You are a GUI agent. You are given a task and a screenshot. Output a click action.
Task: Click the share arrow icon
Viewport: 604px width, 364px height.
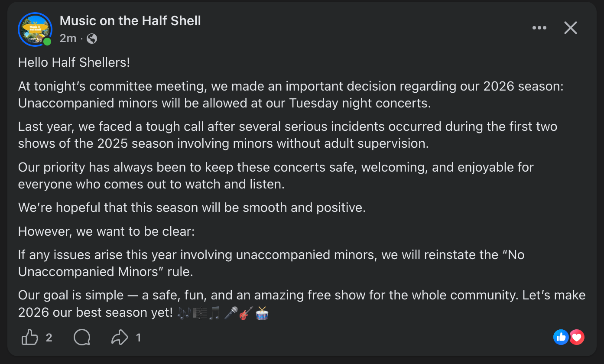(120, 337)
